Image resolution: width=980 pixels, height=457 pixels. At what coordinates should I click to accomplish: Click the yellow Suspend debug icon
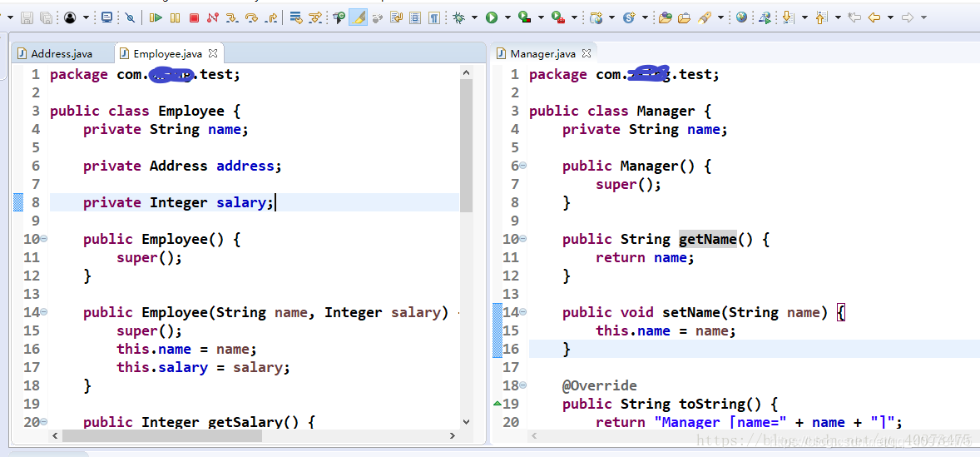175,18
